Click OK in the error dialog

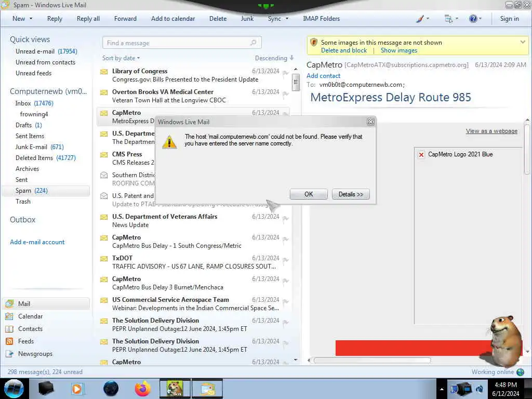(309, 194)
